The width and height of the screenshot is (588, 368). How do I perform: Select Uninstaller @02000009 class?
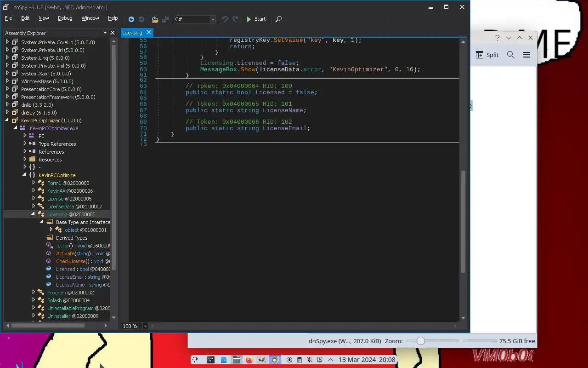(x=73, y=316)
